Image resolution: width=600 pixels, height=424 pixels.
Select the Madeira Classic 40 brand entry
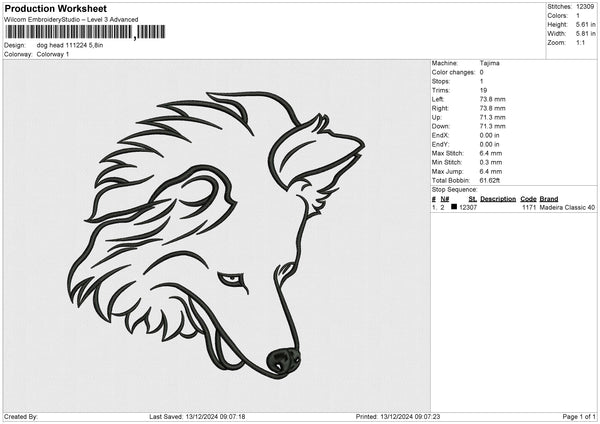[567, 207]
